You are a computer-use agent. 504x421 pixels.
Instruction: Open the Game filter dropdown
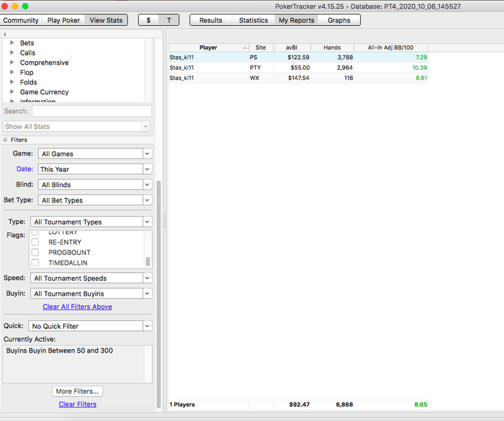pos(95,153)
